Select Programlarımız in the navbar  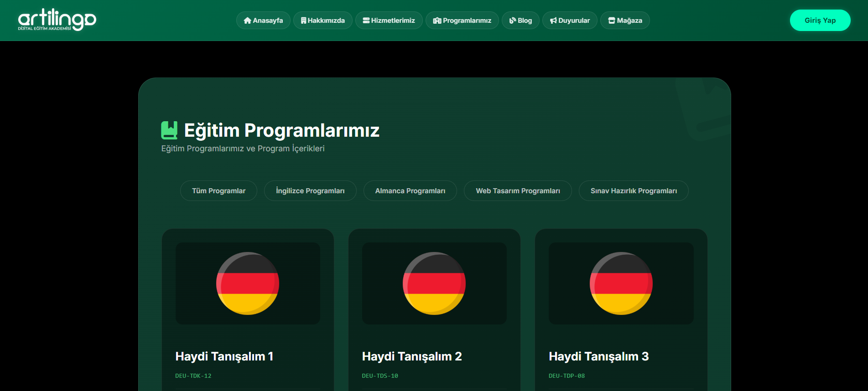(x=462, y=21)
